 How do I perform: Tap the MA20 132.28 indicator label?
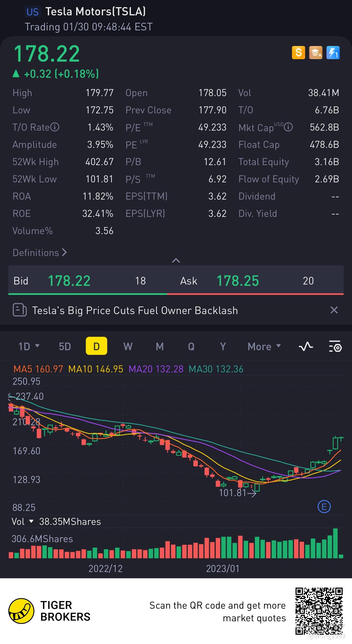click(156, 369)
